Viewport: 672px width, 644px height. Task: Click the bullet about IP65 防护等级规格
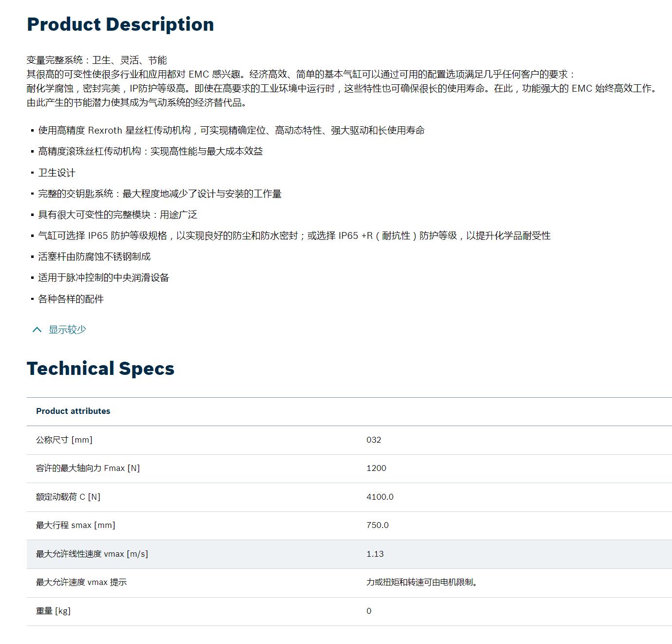click(x=294, y=235)
